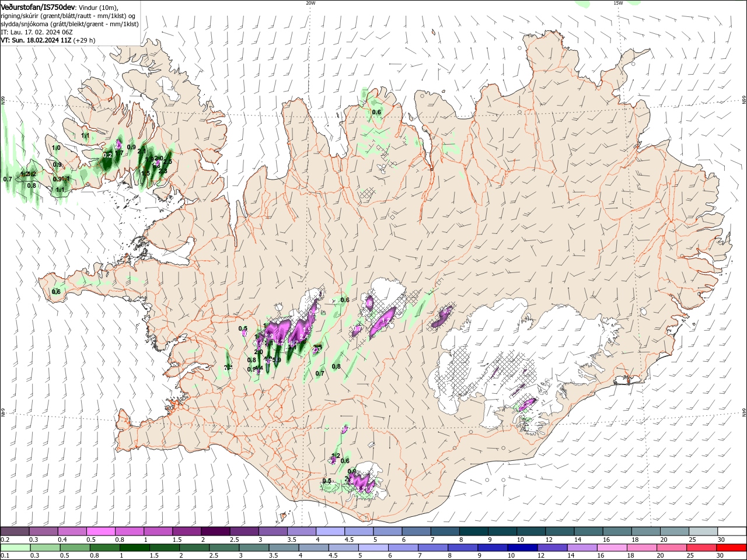
Task: Select the pale green 0.1 swatch in lower scale
Action: pyautogui.click(x=15, y=548)
